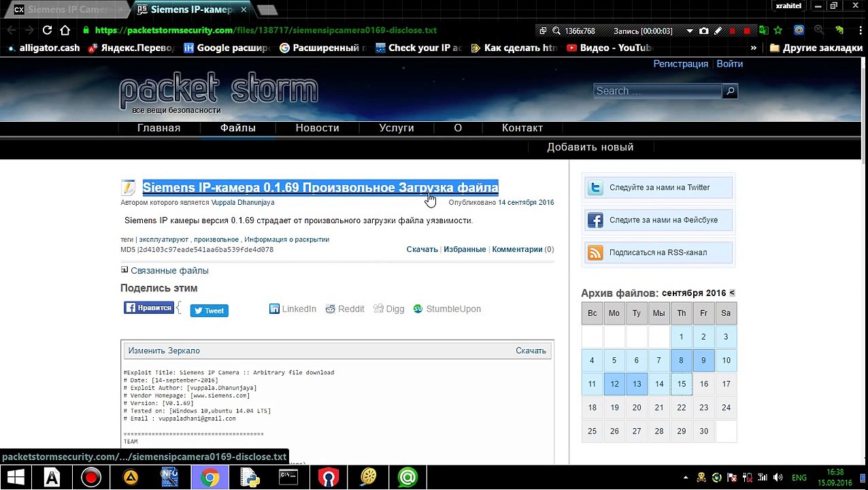868x490 pixels.
Task: Open the Python taskbar icon
Action: point(249,478)
